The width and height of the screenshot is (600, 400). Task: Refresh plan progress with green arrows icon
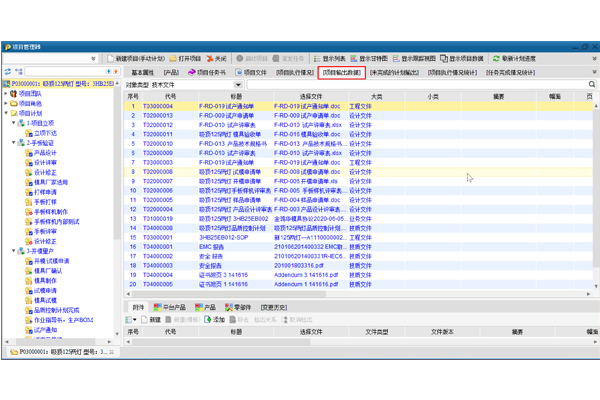tap(496, 59)
